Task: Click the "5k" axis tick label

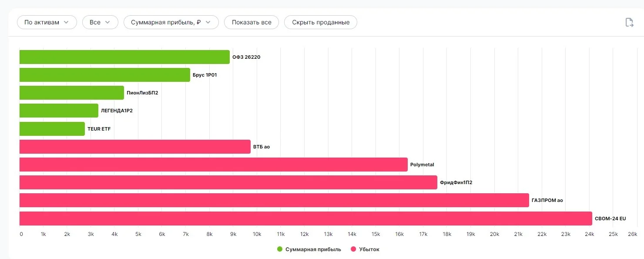Action: click(138, 234)
